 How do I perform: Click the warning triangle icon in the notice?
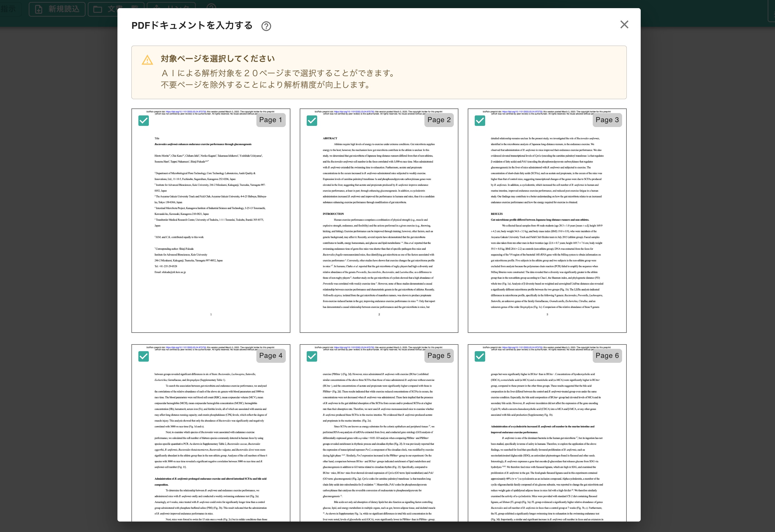click(x=147, y=60)
